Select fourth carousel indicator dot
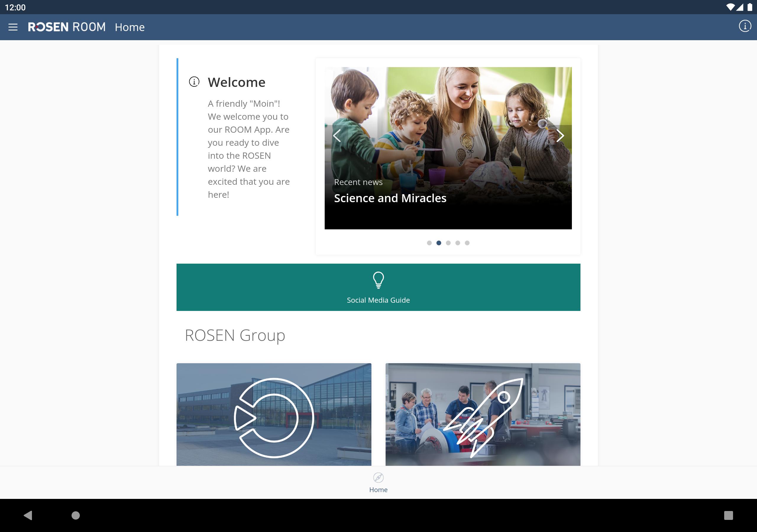Image resolution: width=757 pixels, height=532 pixels. click(458, 243)
